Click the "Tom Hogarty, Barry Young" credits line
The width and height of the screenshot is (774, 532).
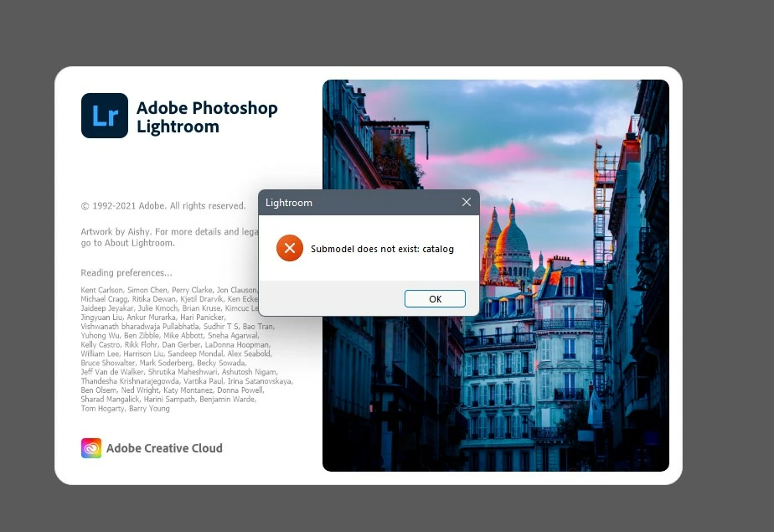pyautogui.click(x=126, y=408)
